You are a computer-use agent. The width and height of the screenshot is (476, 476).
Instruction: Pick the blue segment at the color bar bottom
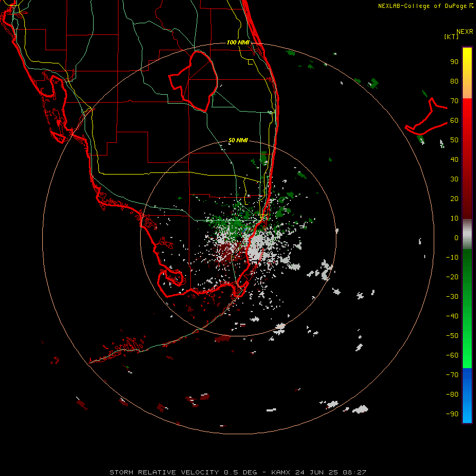pyautogui.click(x=467, y=396)
